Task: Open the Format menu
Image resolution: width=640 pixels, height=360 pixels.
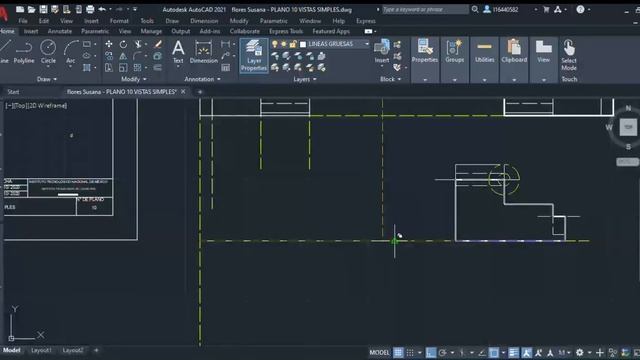Action: [119, 21]
